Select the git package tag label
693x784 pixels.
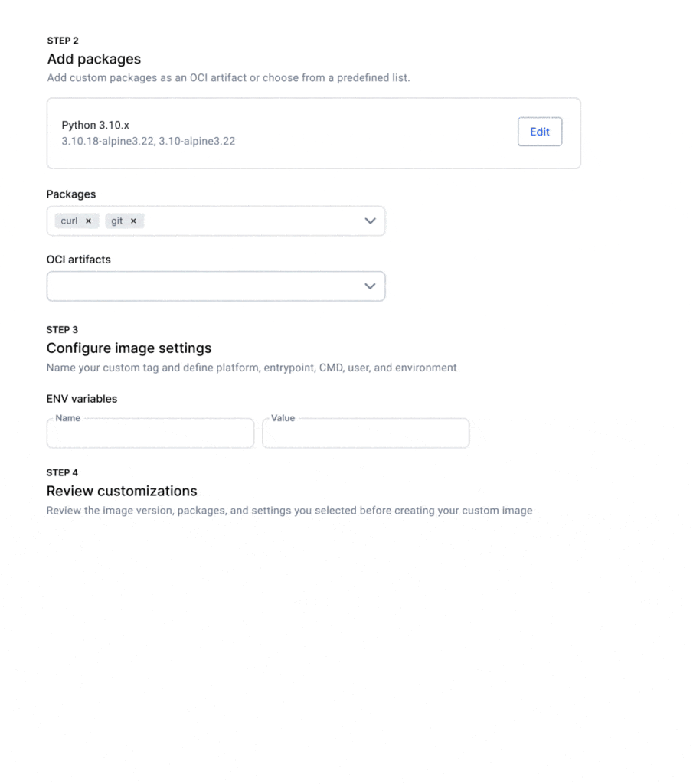[x=117, y=221]
